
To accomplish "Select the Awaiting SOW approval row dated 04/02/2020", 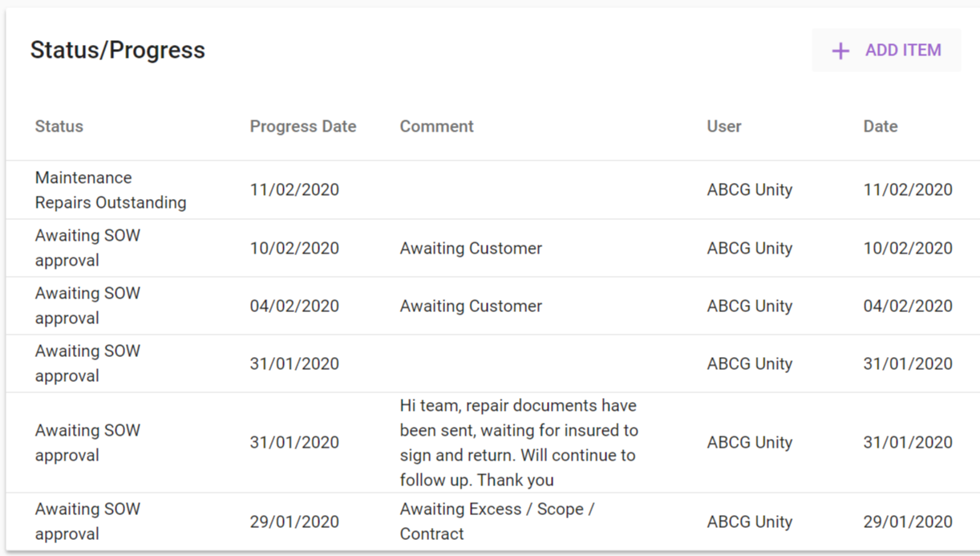I will 492,306.
